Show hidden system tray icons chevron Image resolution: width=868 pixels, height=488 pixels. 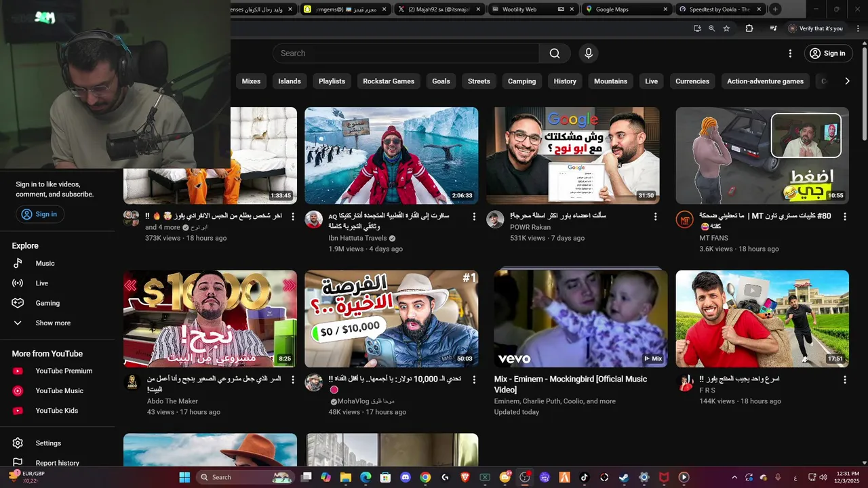pos(734,477)
